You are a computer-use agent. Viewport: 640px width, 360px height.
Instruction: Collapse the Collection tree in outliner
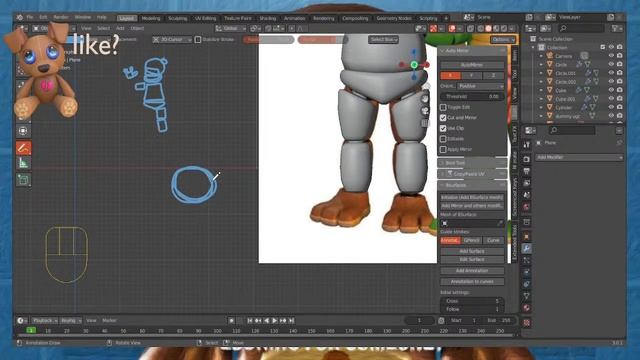pos(533,47)
